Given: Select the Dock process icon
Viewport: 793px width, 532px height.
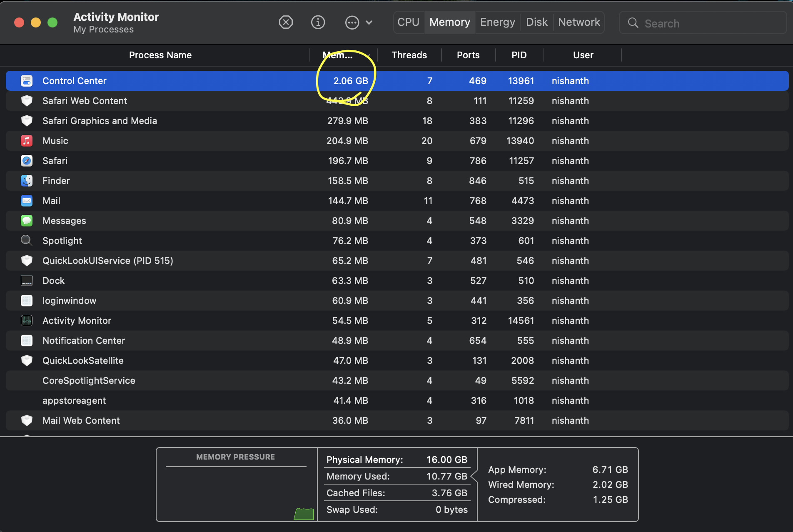Looking at the screenshot, I should [27, 281].
